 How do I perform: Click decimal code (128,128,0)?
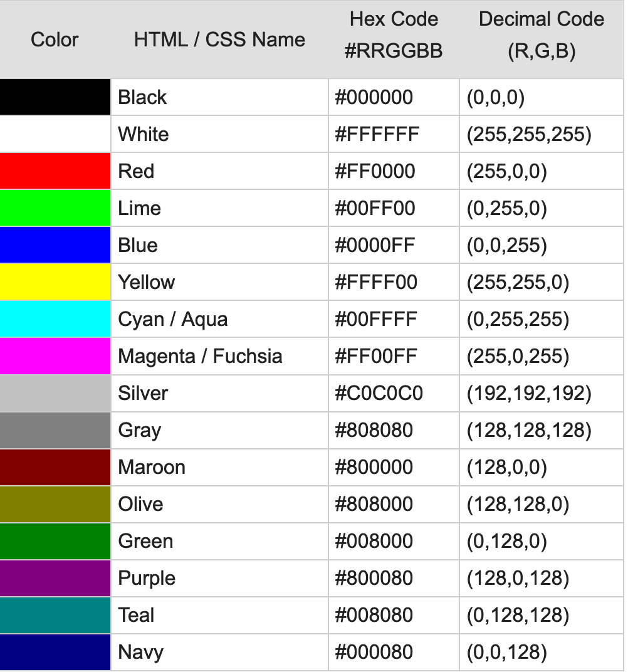(x=518, y=505)
